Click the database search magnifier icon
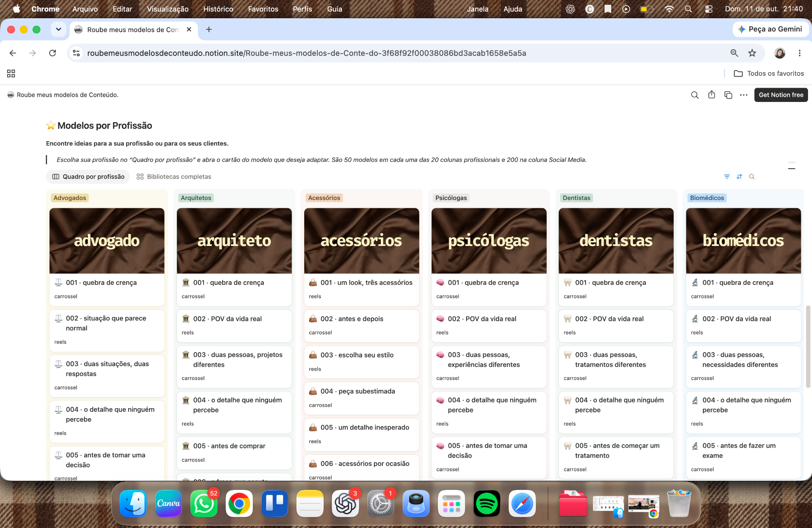The height and width of the screenshot is (528, 812). tap(752, 177)
